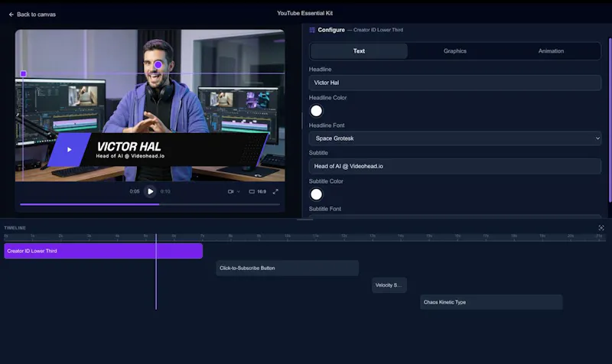Click the Headline input with Victor Hal
612x364 pixels.
(454, 83)
